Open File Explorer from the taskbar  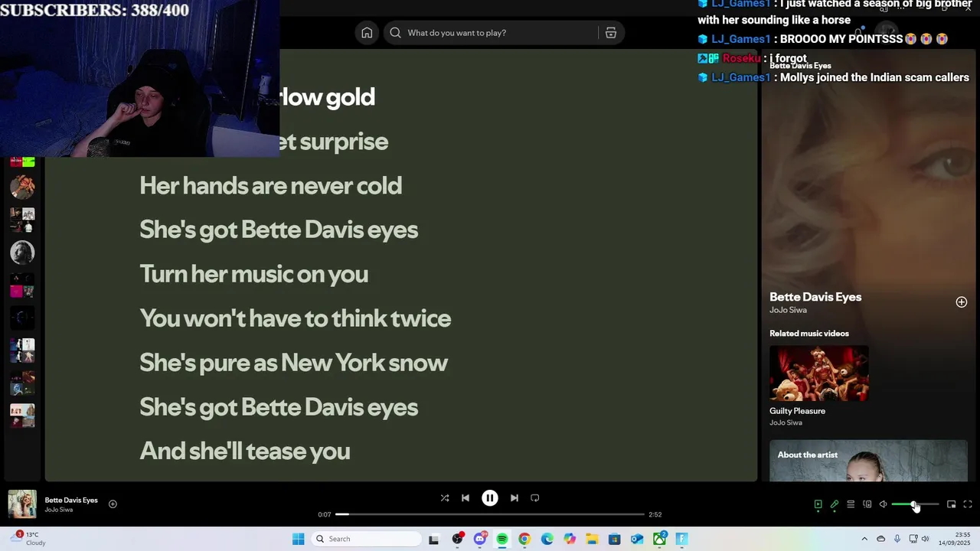point(592,539)
